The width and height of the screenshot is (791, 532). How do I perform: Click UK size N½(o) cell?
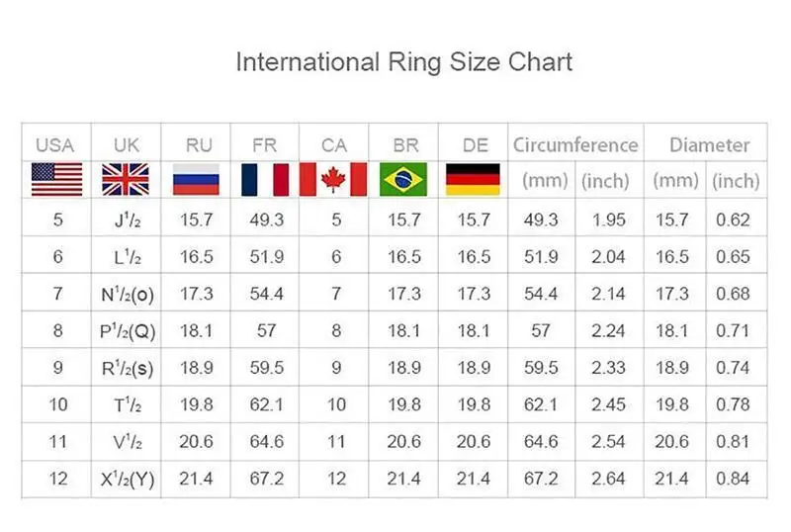(128, 294)
